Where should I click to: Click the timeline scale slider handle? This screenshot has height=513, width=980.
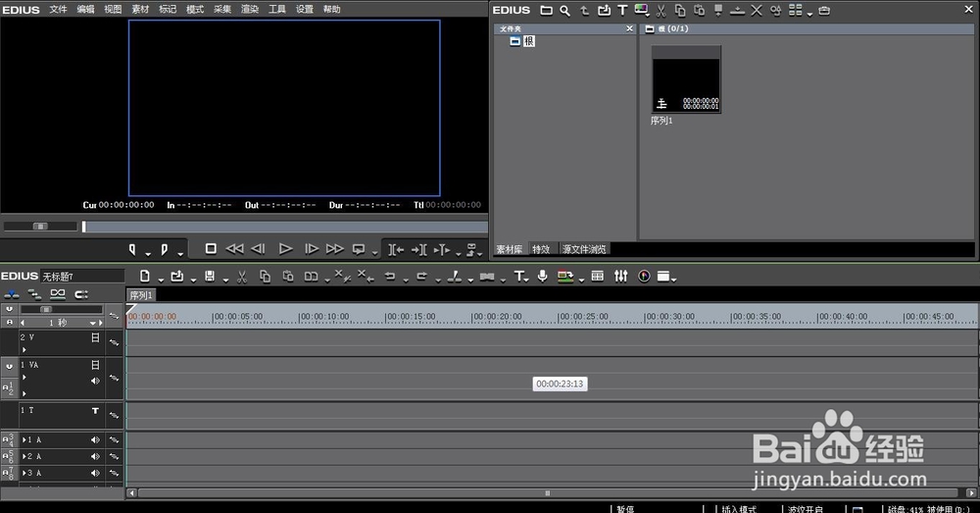coord(46,309)
